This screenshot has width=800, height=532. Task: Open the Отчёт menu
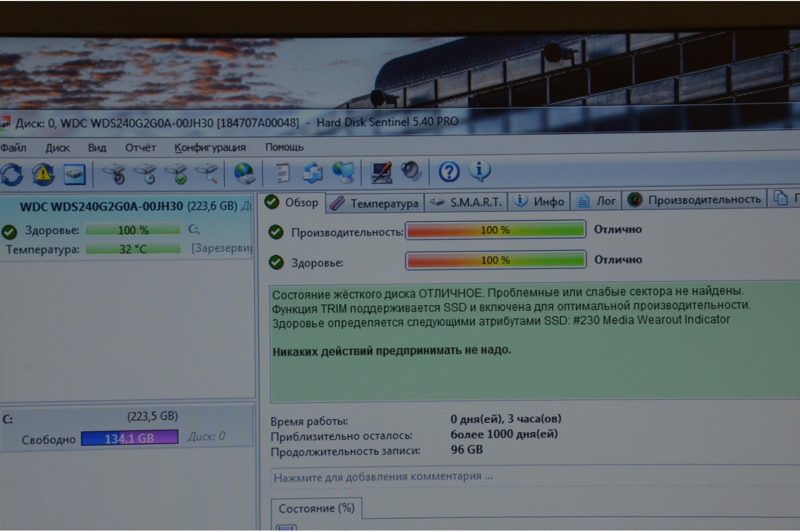(140, 148)
